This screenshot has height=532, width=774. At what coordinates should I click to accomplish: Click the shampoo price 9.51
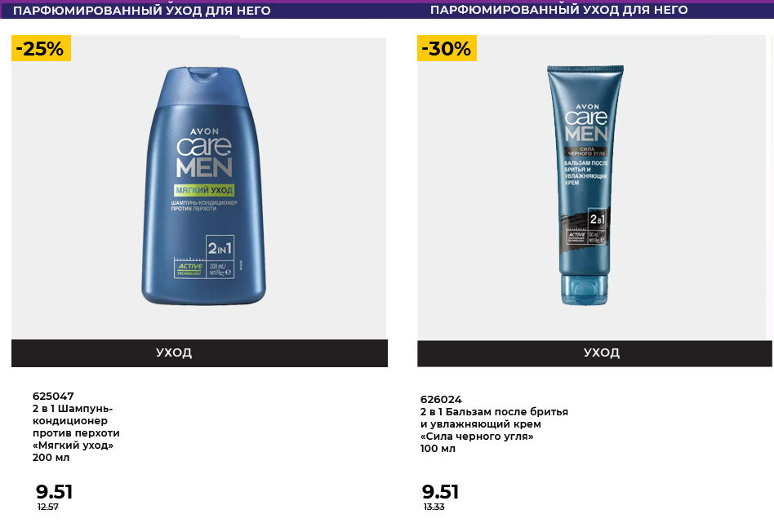coord(55,491)
